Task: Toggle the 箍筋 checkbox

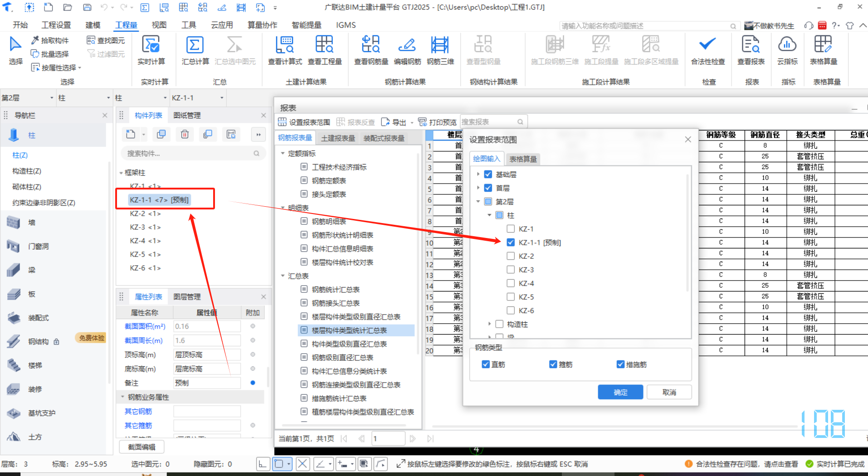Action: tap(553, 364)
